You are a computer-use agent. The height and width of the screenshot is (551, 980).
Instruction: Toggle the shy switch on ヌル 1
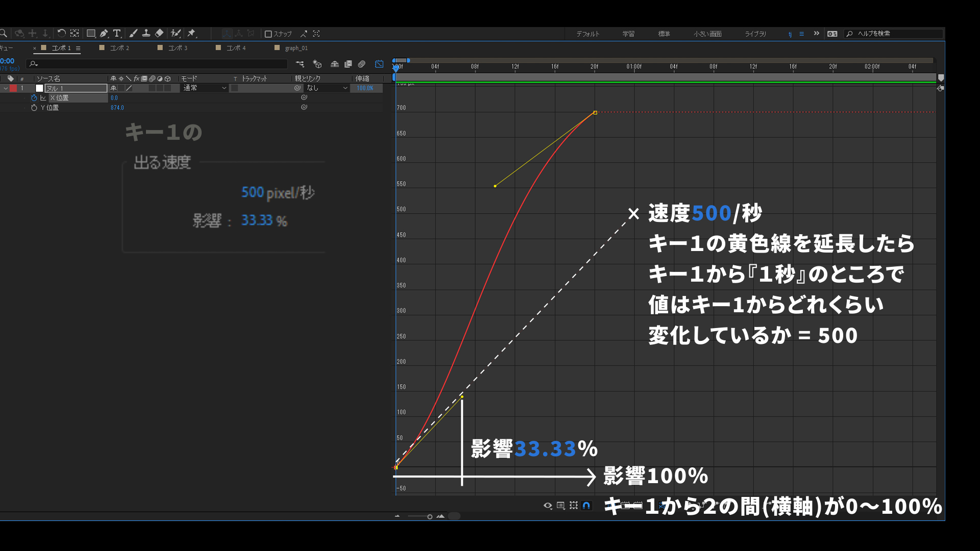pyautogui.click(x=113, y=88)
